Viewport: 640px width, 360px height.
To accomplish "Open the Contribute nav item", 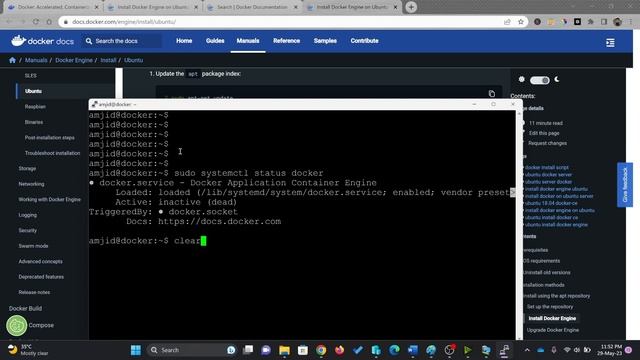I will (x=364, y=41).
